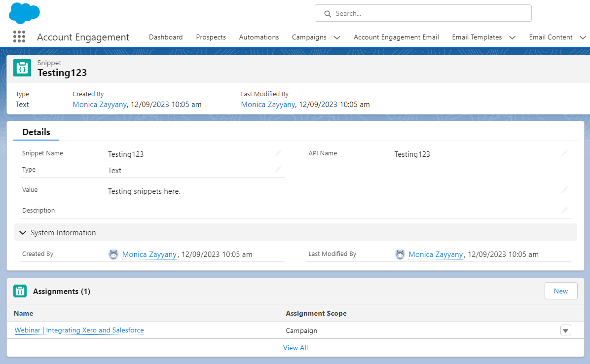Collapse the System Information section

(23, 232)
